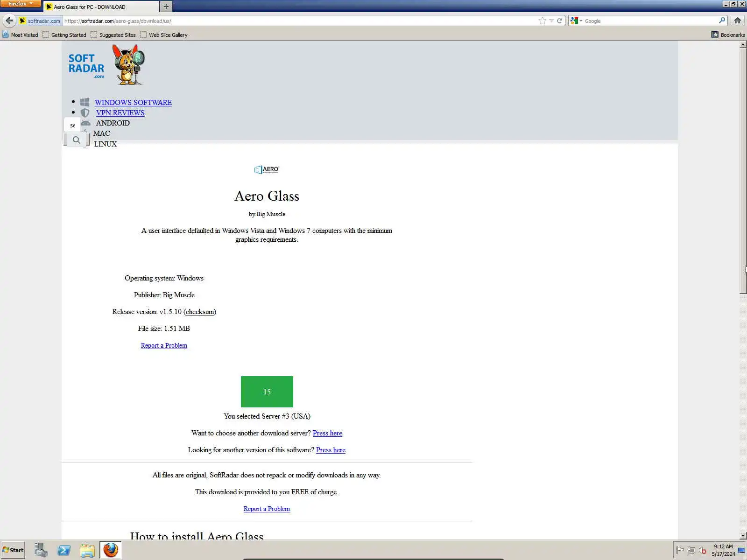Click Report a Problem below the FREE notice
Screen dimensions: 747x560
(267, 509)
